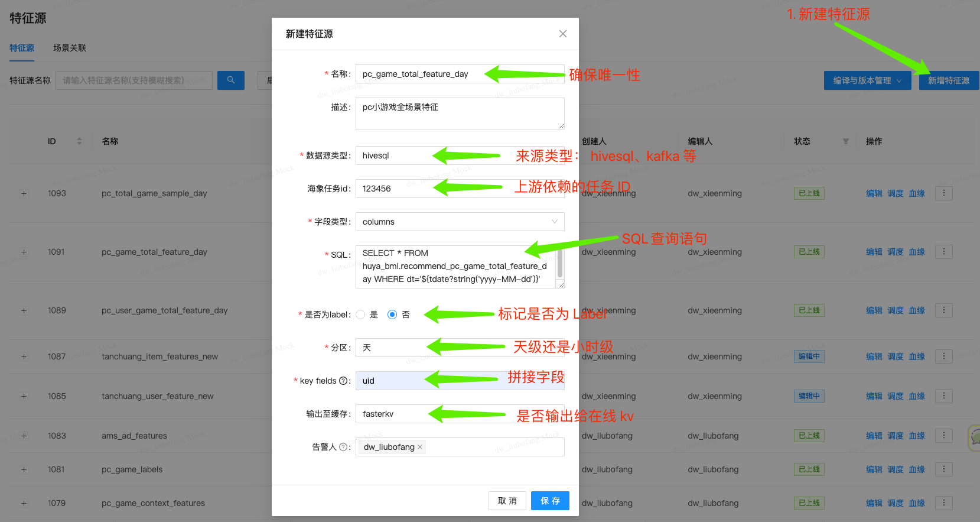
Task: Select 是 for 是否为label
Action: coord(360,315)
